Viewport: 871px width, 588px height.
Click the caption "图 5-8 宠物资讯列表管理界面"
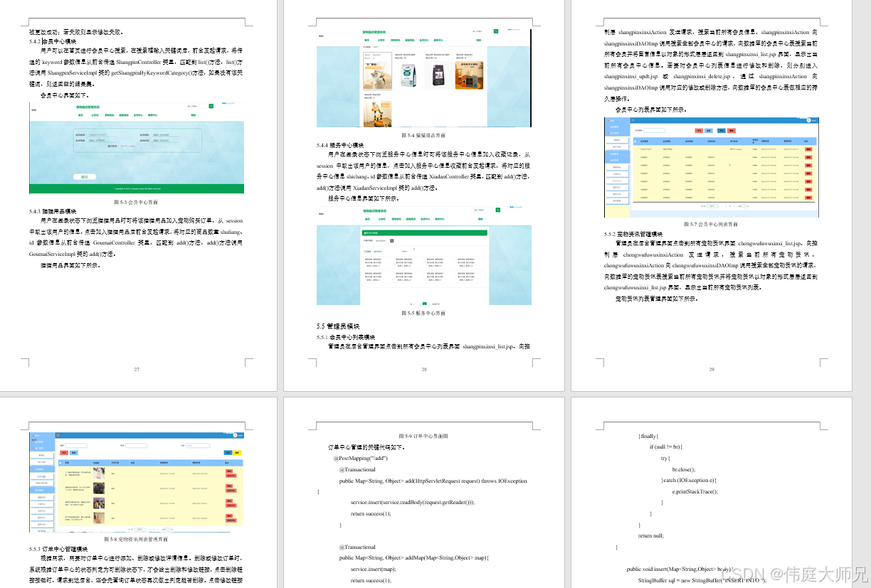(137, 540)
